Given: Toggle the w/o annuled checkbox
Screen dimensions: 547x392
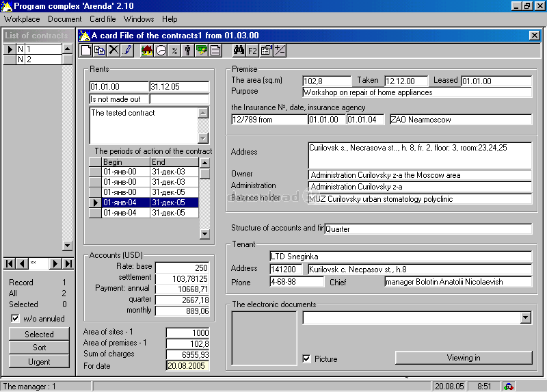Looking at the screenshot, I should point(15,318).
